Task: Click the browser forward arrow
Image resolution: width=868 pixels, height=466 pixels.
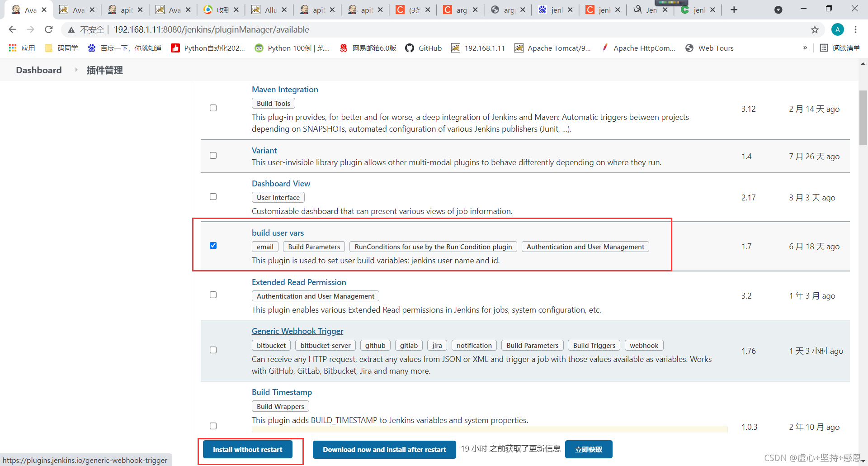Action: [30, 29]
